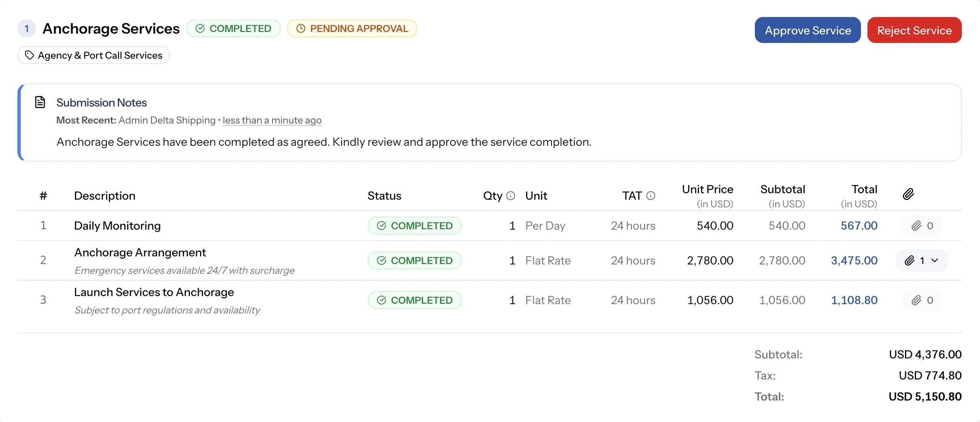
Task: Click the COMPLETED status of Daily Monitoring
Action: (x=415, y=226)
